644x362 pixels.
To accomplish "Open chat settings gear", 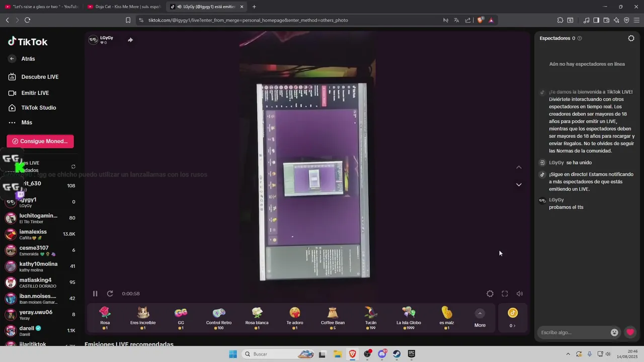I will [x=631, y=38].
